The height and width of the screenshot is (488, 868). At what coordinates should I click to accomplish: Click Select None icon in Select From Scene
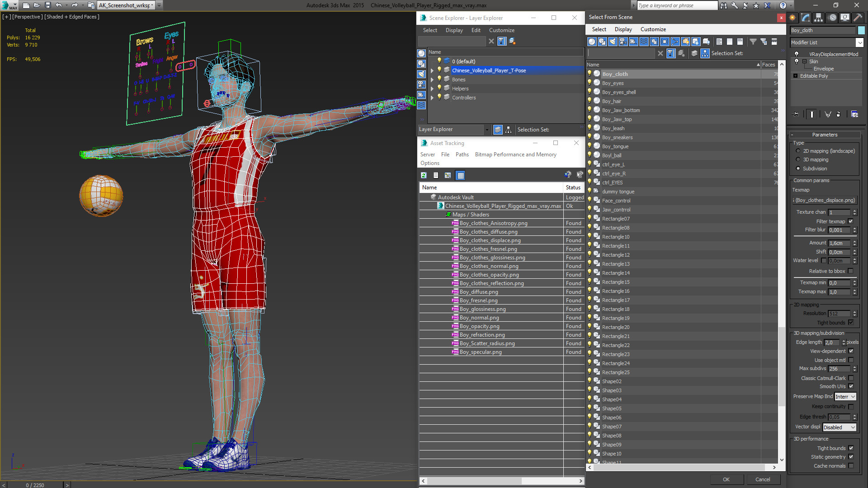tap(730, 42)
